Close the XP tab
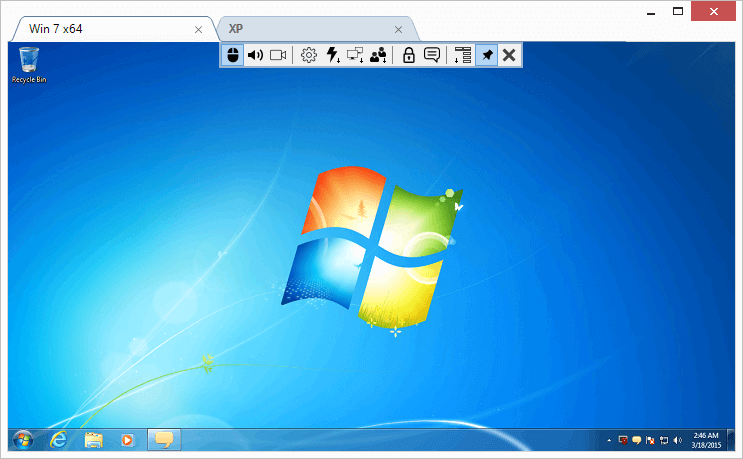 pos(399,29)
